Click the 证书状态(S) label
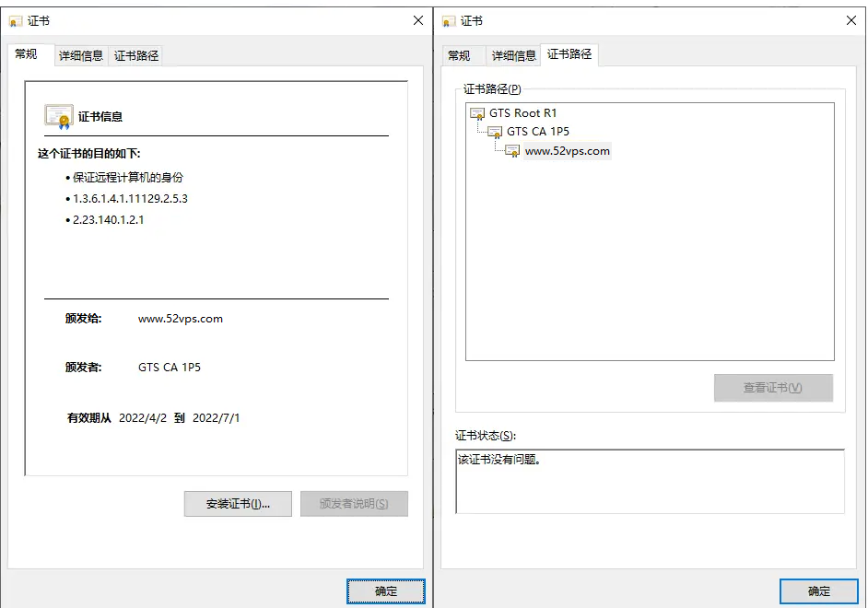 (486, 436)
